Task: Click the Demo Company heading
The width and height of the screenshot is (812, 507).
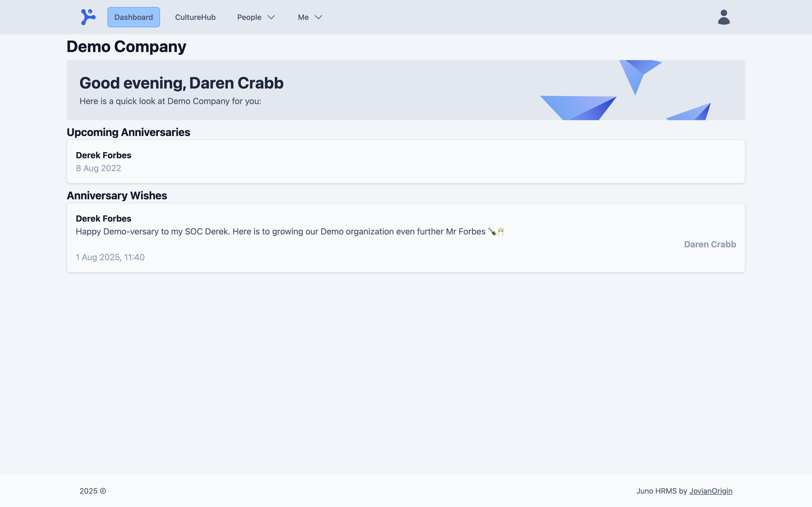Action: coord(126,47)
